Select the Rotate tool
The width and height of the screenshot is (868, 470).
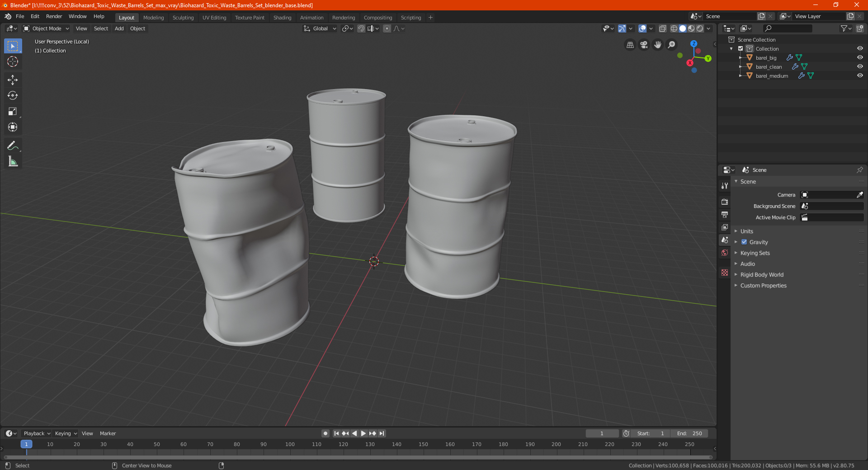pos(13,96)
